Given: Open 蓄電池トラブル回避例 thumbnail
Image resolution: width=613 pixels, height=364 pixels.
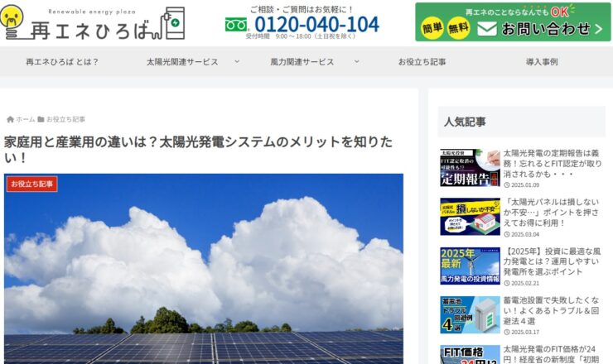Looking at the screenshot, I should 470,315.
